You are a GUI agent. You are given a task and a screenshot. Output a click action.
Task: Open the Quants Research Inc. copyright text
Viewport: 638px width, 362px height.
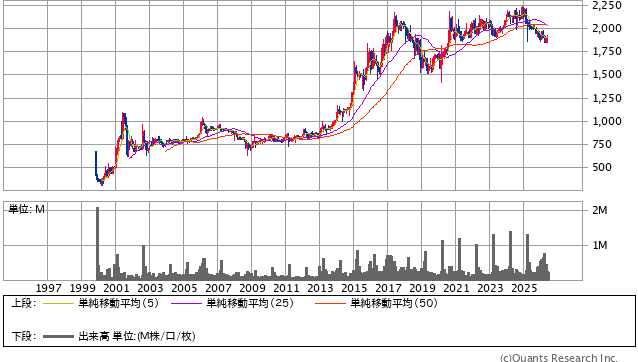(559, 358)
